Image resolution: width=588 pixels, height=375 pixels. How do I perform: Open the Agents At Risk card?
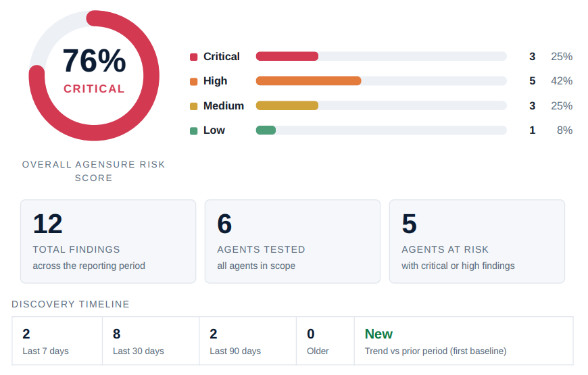(477, 241)
